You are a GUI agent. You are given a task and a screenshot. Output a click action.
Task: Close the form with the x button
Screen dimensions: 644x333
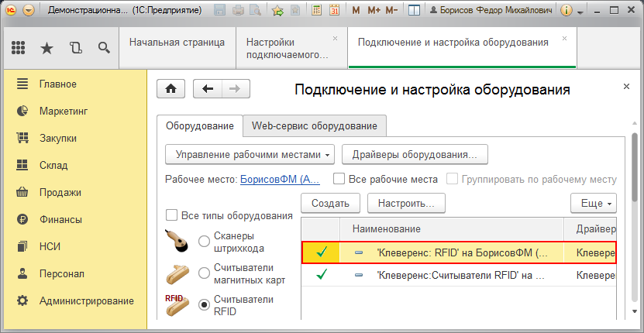[x=626, y=86]
